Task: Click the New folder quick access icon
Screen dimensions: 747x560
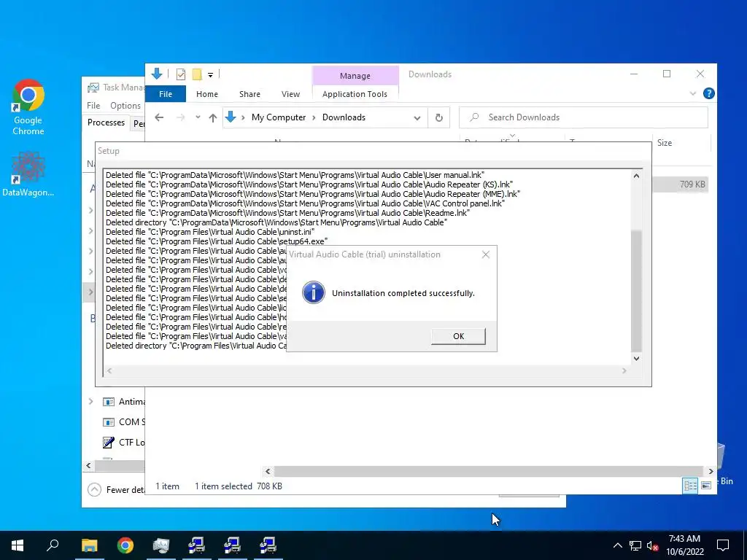Action: pyautogui.click(x=197, y=74)
